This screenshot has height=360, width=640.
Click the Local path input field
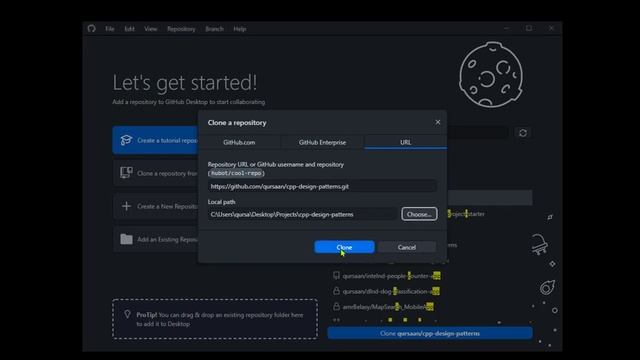(302, 214)
